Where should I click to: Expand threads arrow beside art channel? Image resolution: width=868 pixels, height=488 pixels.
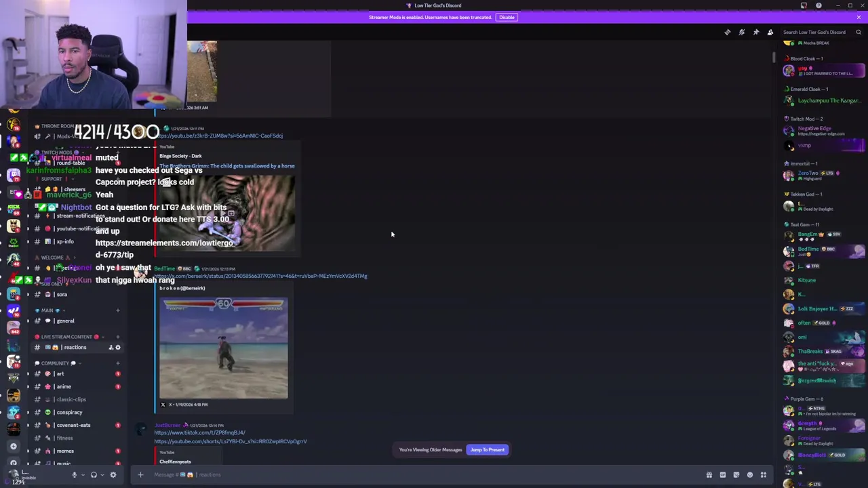tap(28, 373)
